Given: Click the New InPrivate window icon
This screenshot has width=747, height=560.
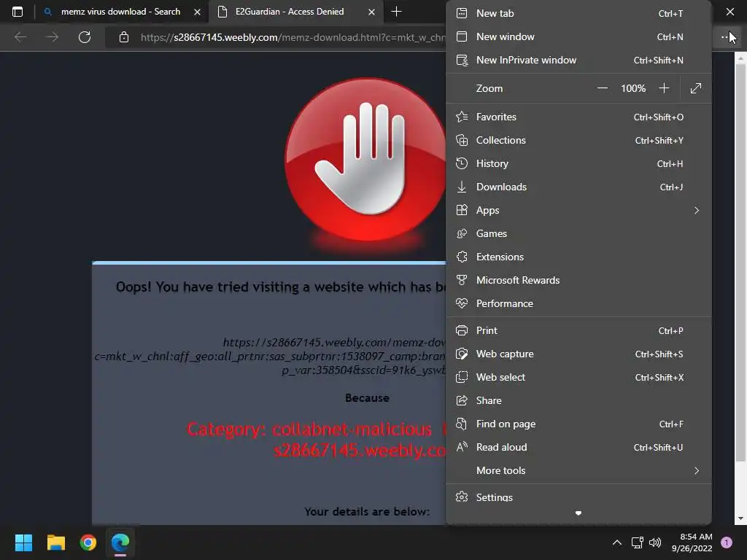Looking at the screenshot, I should pos(462,60).
